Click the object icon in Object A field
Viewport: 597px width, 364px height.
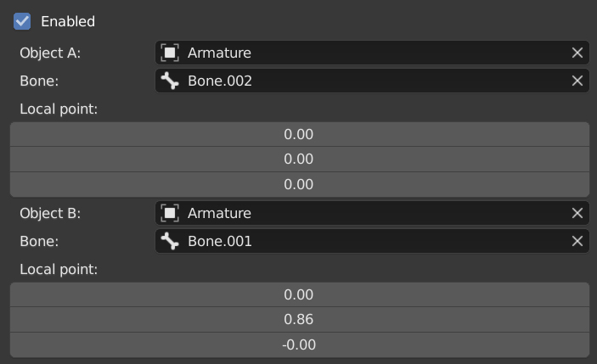(170, 53)
